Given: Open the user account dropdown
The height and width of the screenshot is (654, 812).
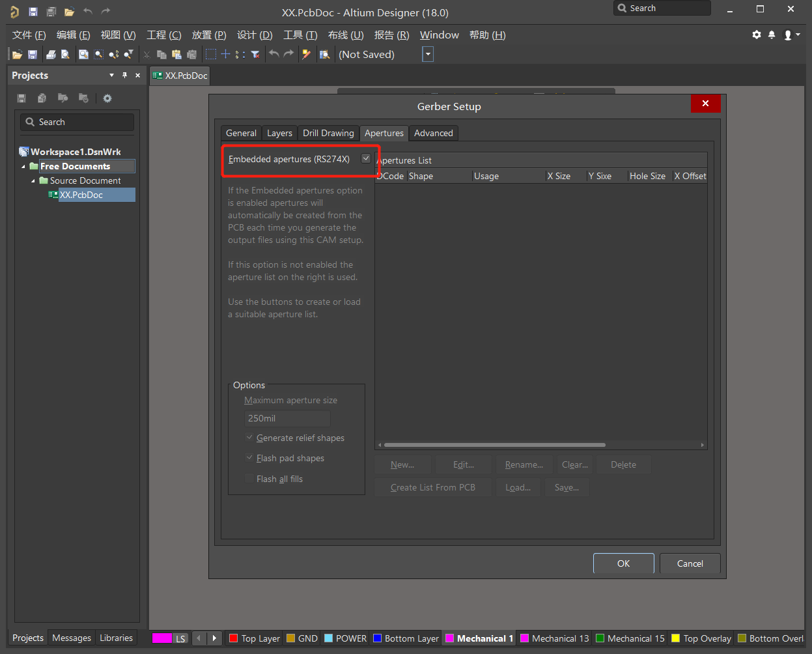Looking at the screenshot, I should (x=792, y=35).
